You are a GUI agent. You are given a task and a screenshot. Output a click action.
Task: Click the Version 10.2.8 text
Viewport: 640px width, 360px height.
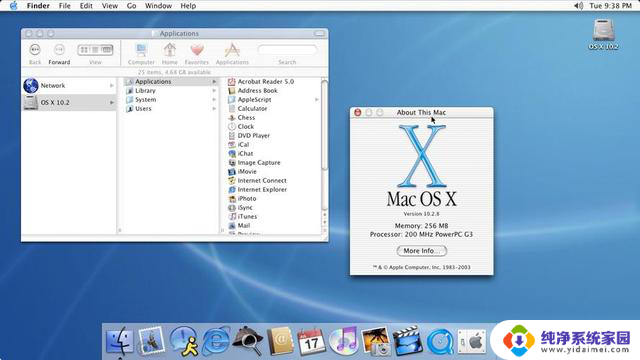tap(422, 214)
